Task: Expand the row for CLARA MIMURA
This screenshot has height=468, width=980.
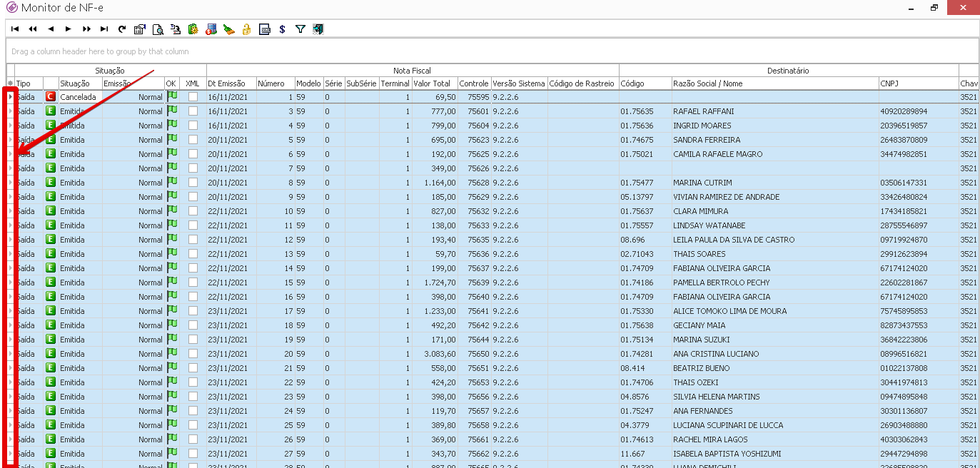Action: point(11,211)
